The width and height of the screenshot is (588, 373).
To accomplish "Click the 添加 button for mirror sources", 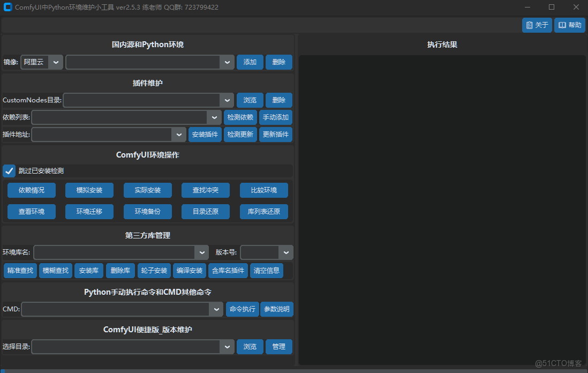I will pyautogui.click(x=250, y=62).
